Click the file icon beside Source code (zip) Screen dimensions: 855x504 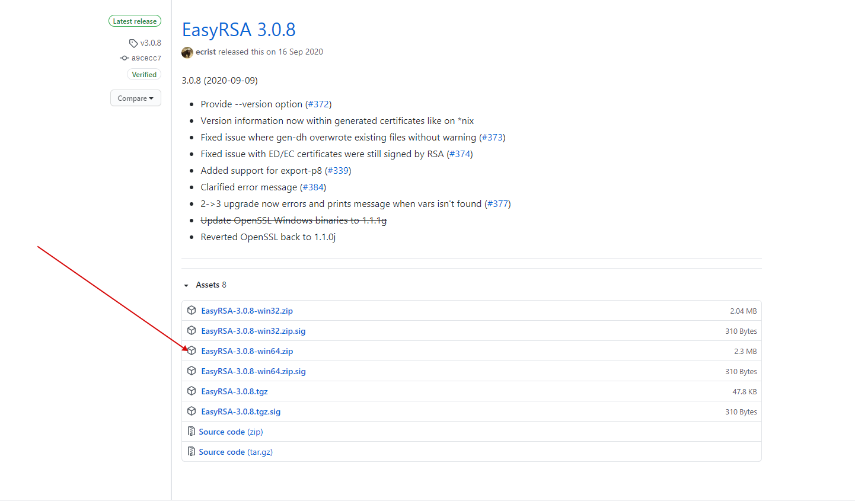point(191,431)
